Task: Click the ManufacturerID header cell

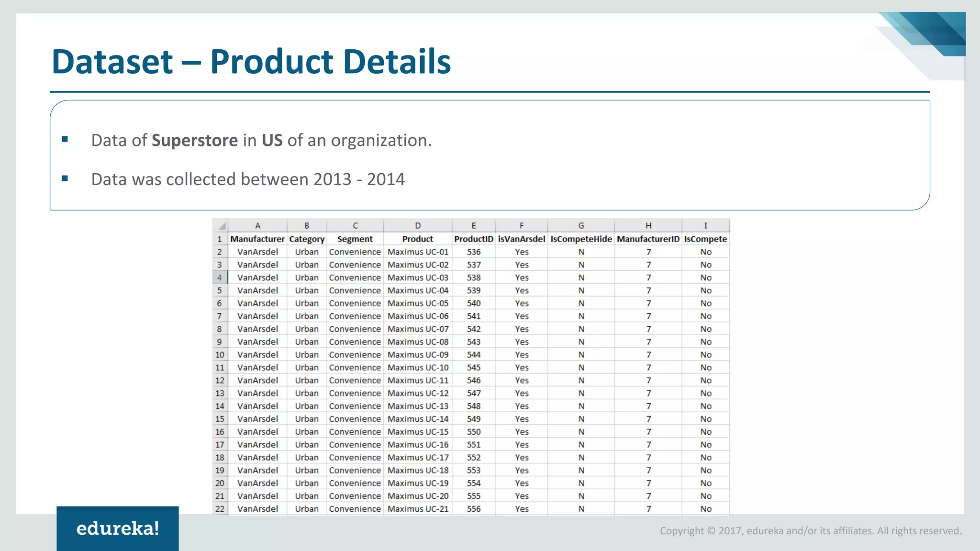Action: [x=648, y=239]
